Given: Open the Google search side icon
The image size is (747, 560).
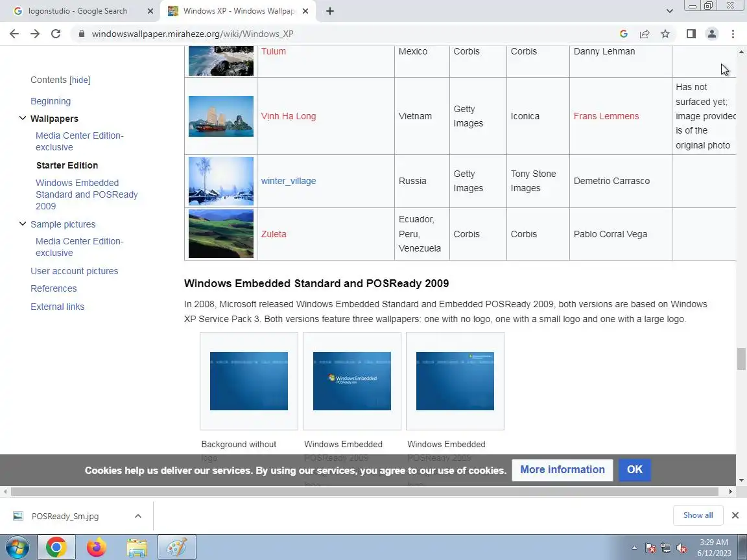Looking at the screenshot, I should [x=624, y=34].
